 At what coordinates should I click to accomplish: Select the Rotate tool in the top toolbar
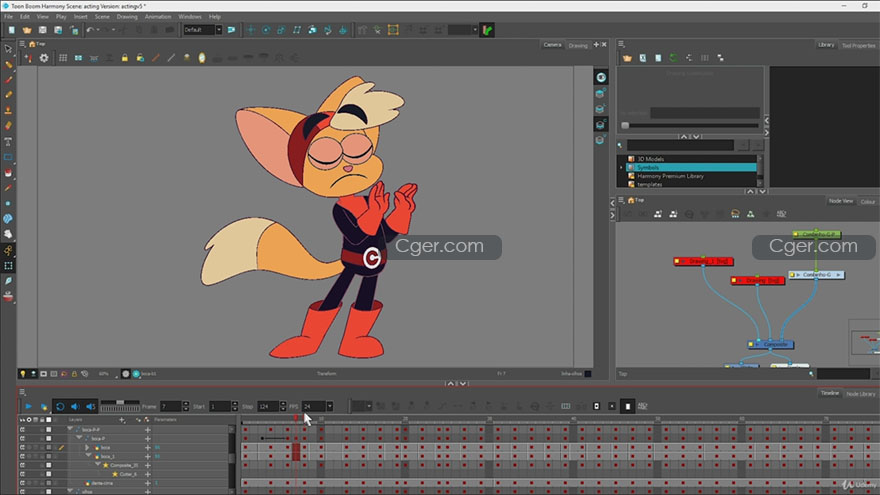tap(266, 30)
